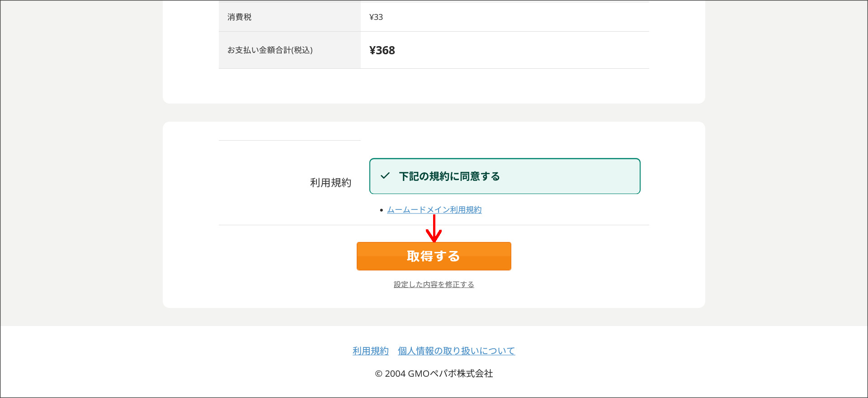Open the 個人情報の取り扱いについて footer link
The width and height of the screenshot is (868, 398).
pyautogui.click(x=456, y=351)
